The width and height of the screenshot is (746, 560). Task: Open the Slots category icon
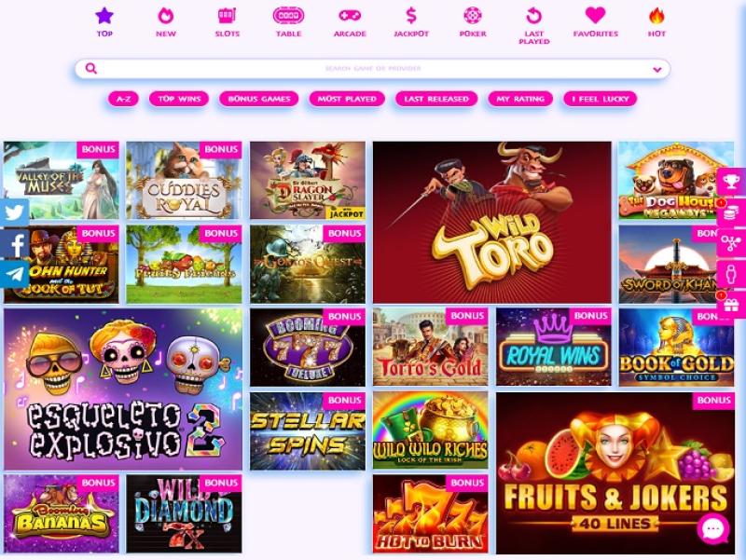coord(227,16)
